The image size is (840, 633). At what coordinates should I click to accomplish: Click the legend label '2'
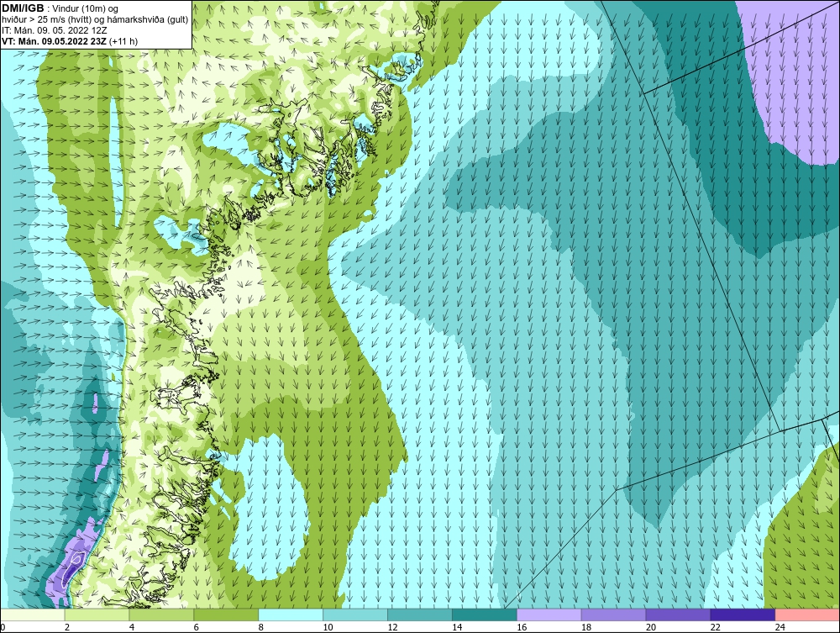coord(67,627)
